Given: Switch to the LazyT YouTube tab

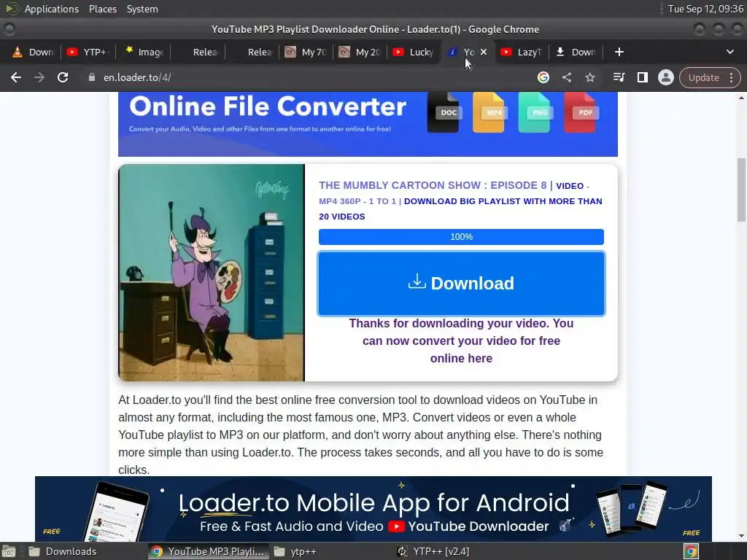Looking at the screenshot, I should pos(522,52).
